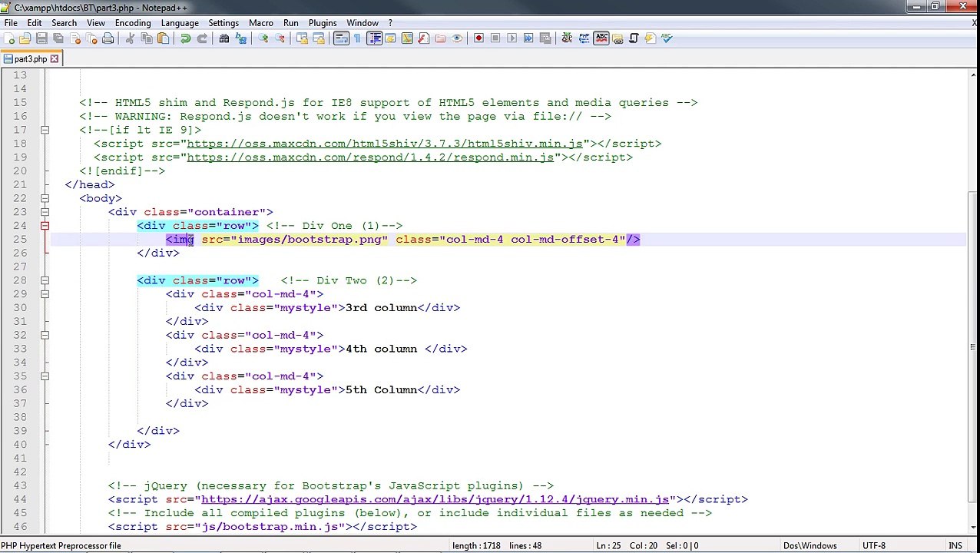Click the ABC checkmark spell icon

coord(667,38)
